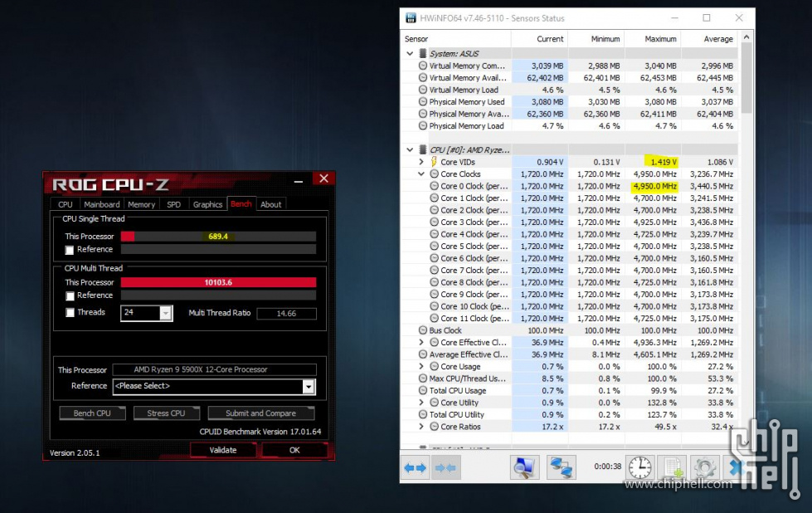Click the sensor icon beside Core 11 Clock
This screenshot has height=513, width=812.
coord(434,318)
